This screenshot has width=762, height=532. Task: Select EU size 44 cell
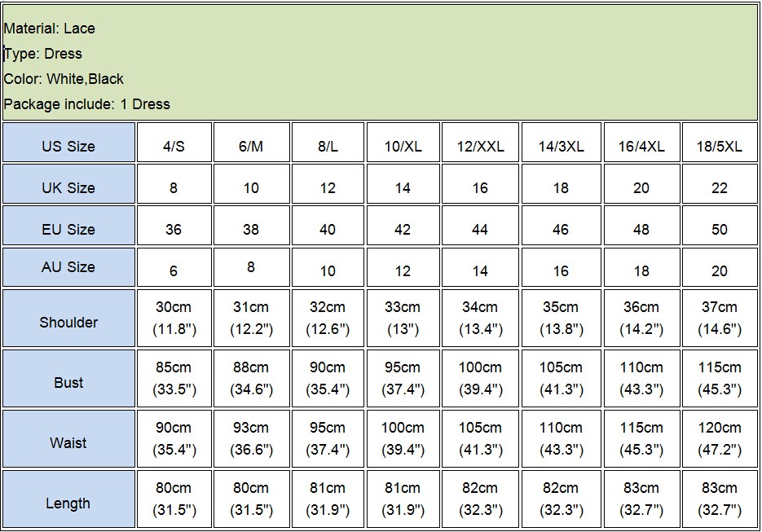480,229
